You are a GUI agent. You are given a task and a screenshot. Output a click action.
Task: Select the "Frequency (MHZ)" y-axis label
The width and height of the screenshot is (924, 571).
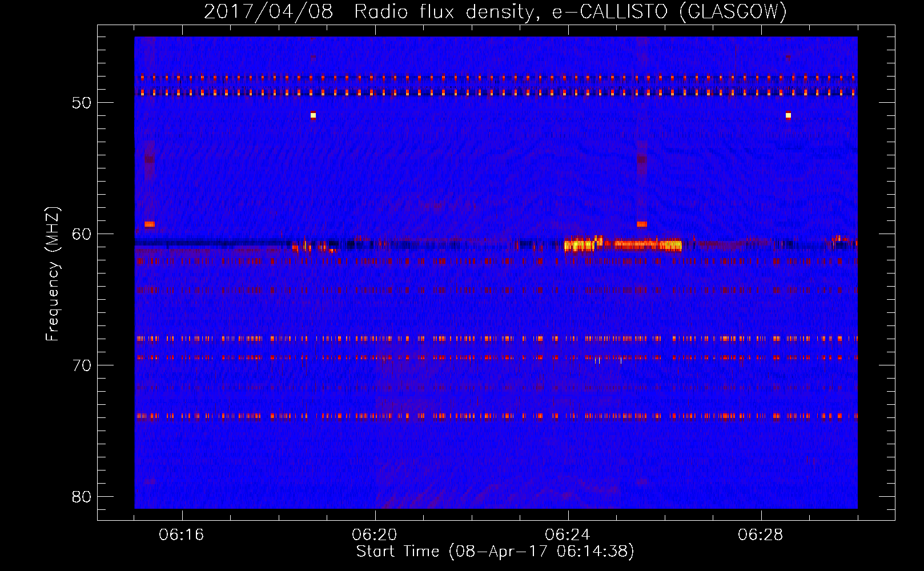click(52, 274)
